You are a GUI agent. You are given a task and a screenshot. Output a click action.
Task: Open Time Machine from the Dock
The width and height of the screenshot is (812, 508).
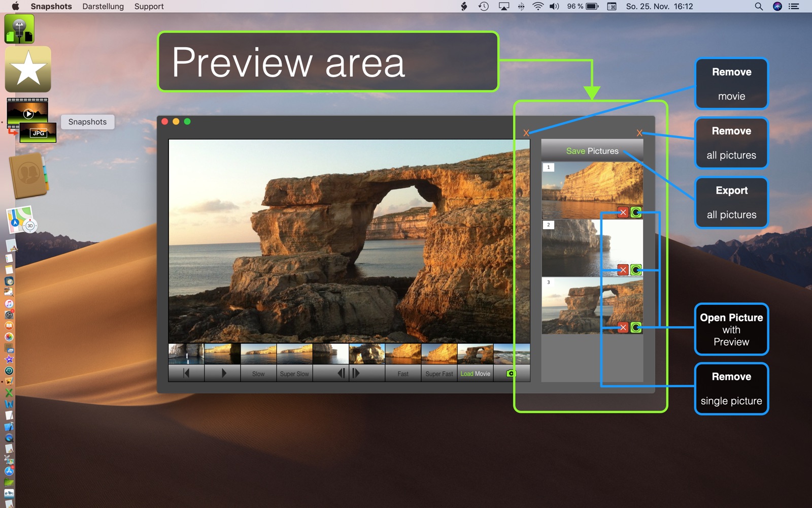[9, 370]
